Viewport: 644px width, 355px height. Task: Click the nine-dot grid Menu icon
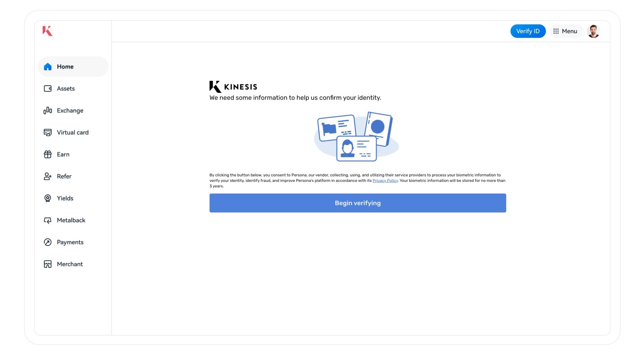pos(556,31)
